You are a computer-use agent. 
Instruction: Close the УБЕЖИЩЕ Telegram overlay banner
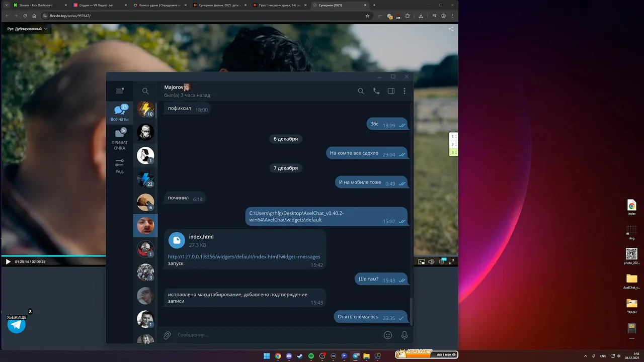30,311
